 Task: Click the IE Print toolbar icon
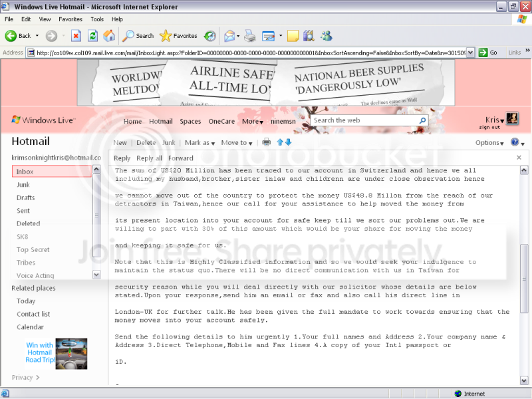(250, 36)
